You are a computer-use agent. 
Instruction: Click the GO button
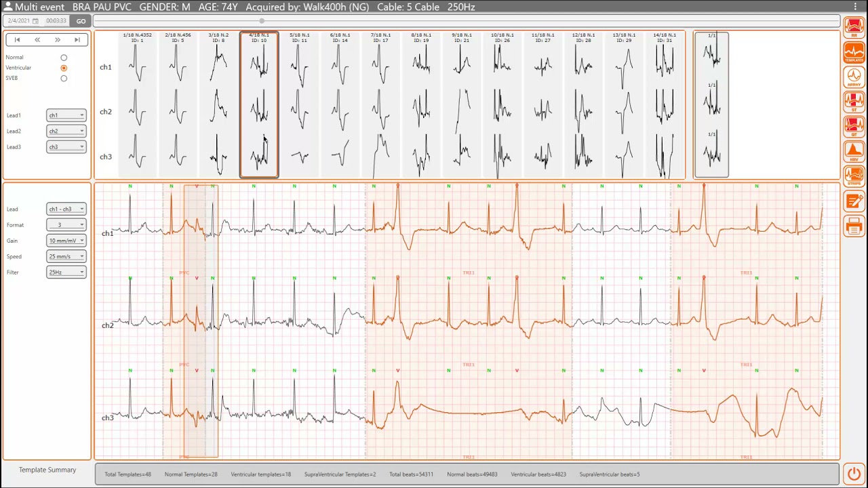coord(81,21)
